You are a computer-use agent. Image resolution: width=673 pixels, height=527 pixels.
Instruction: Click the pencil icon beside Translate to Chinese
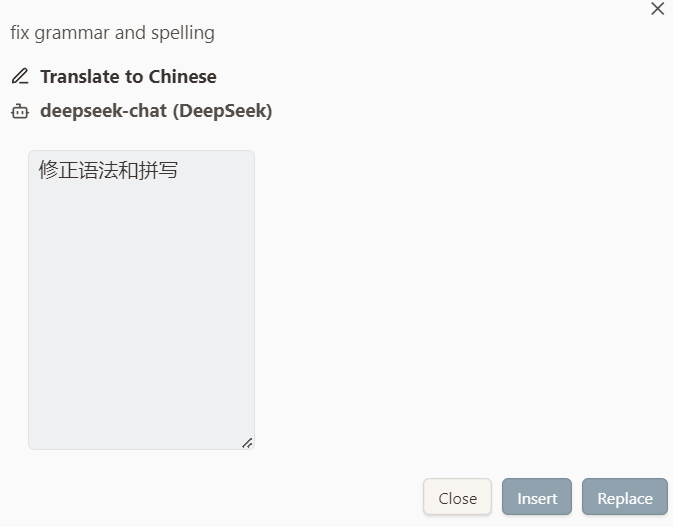(x=20, y=76)
